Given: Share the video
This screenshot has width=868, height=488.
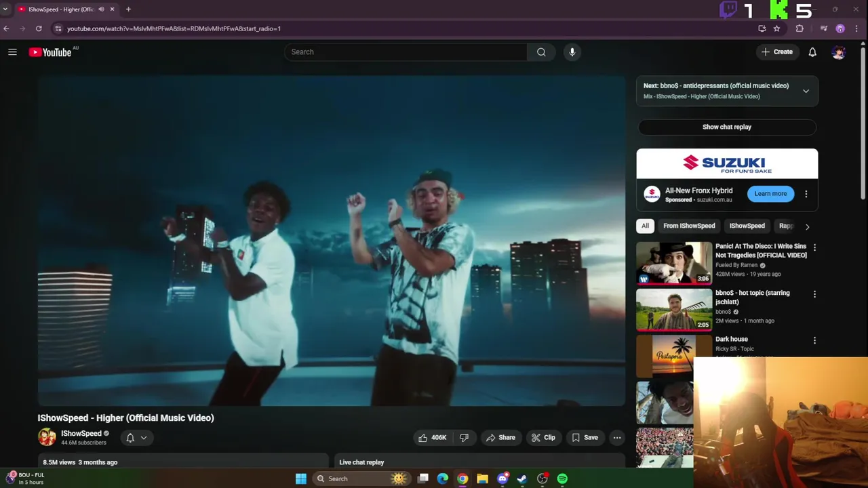Looking at the screenshot, I should click(x=500, y=438).
